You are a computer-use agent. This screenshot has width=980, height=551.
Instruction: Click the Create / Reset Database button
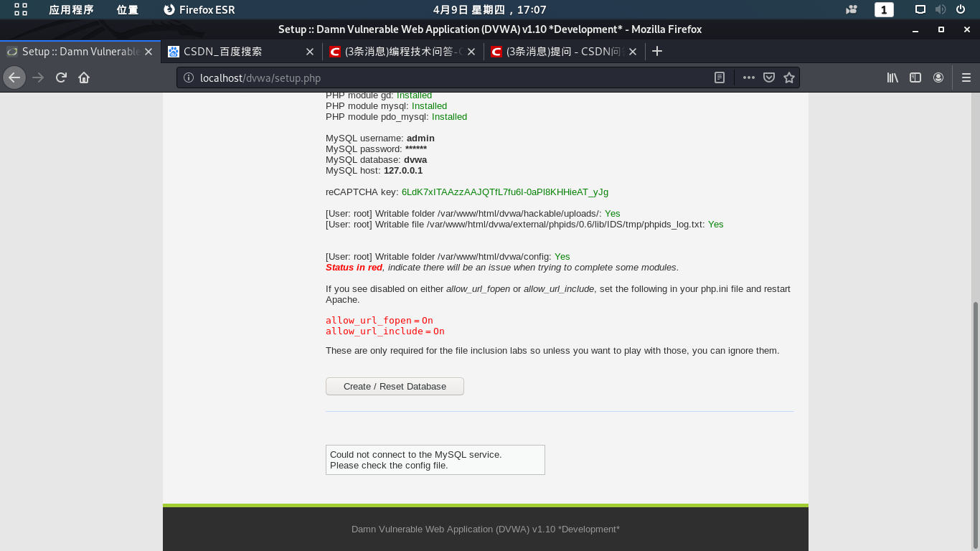[395, 386]
